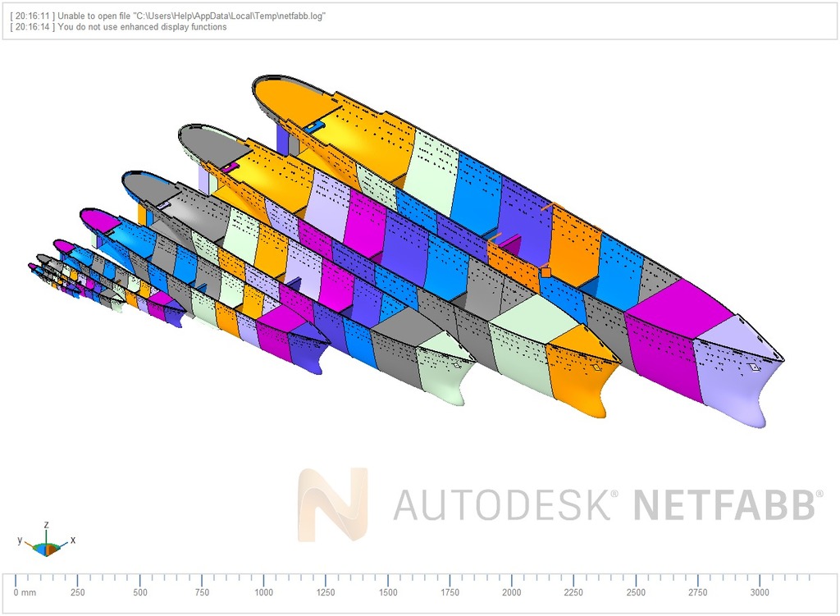Select the smallest ship model at far left
Screen dimensions: 840x616
click(x=41, y=271)
